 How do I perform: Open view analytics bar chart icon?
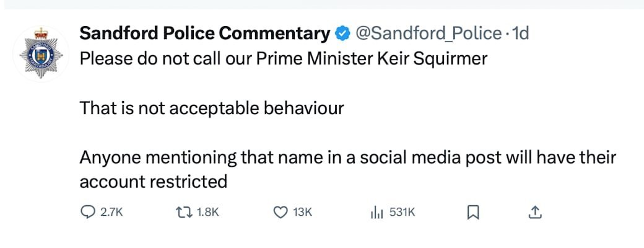[x=376, y=213]
